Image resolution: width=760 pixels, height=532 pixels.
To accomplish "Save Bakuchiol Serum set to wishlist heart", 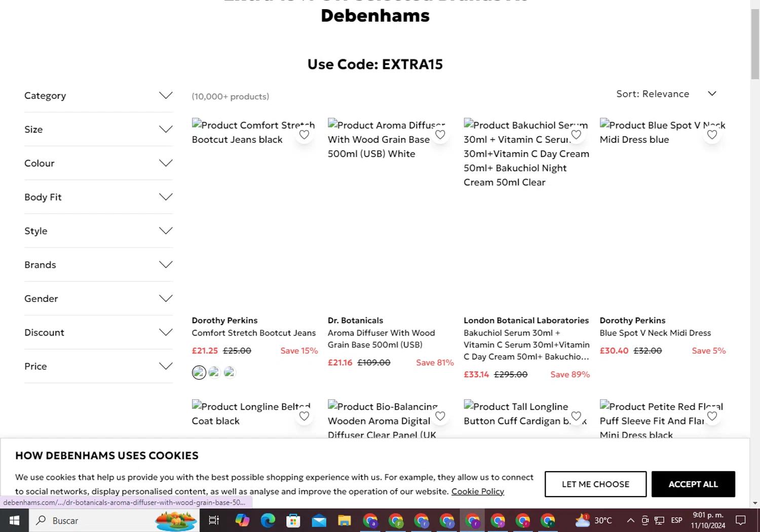I will click(x=576, y=135).
